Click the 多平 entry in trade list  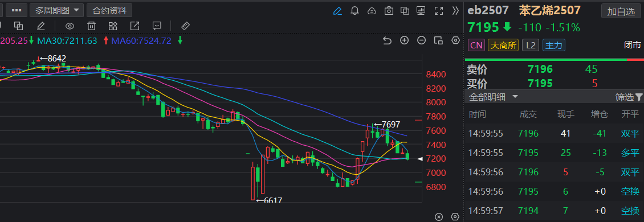point(630,153)
